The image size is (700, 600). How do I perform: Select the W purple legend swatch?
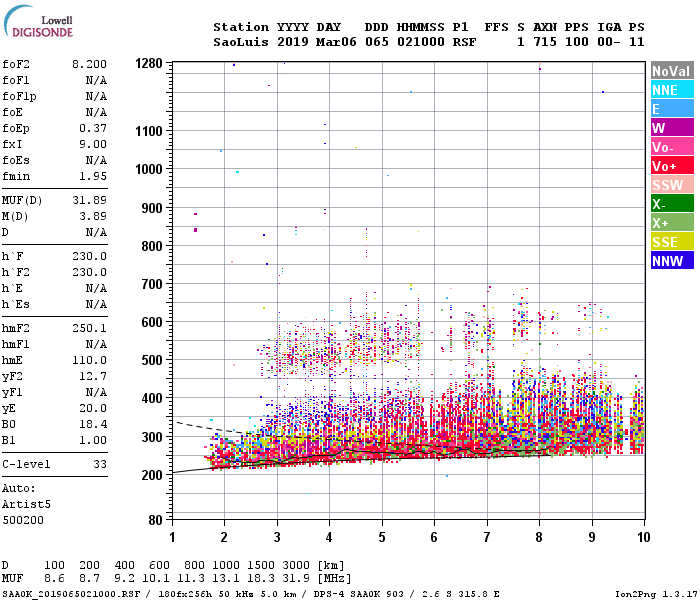coord(672,128)
